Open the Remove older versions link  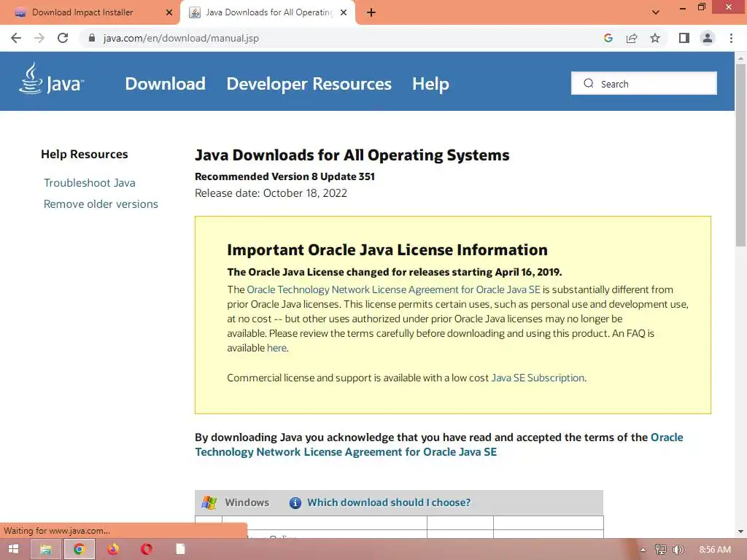(x=101, y=204)
